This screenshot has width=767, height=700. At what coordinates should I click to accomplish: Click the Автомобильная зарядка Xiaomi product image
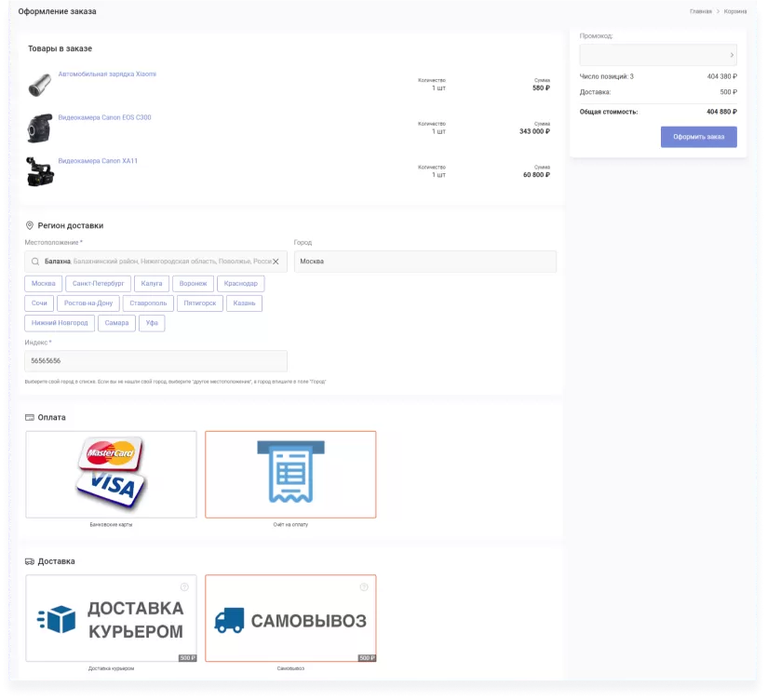(x=40, y=86)
